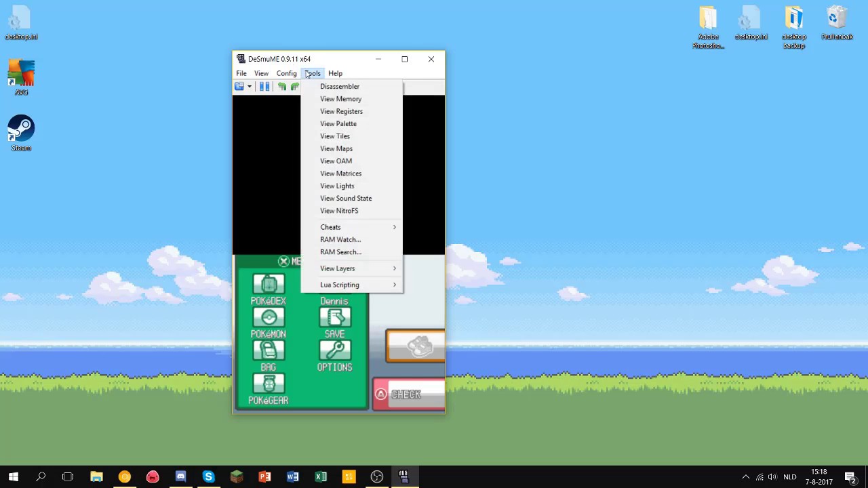The height and width of the screenshot is (488, 868).
Task: Open the Windows Start menu
Action: (x=14, y=477)
